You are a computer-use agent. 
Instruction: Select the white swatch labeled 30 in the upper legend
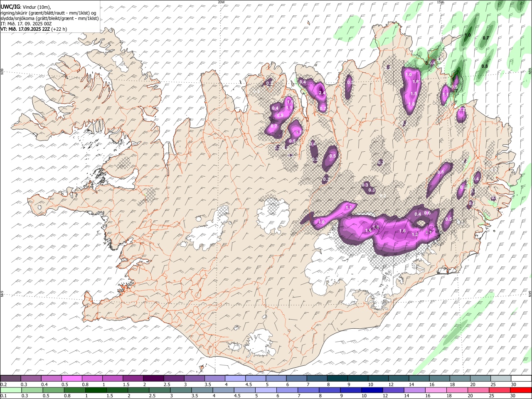click(521, 378)
